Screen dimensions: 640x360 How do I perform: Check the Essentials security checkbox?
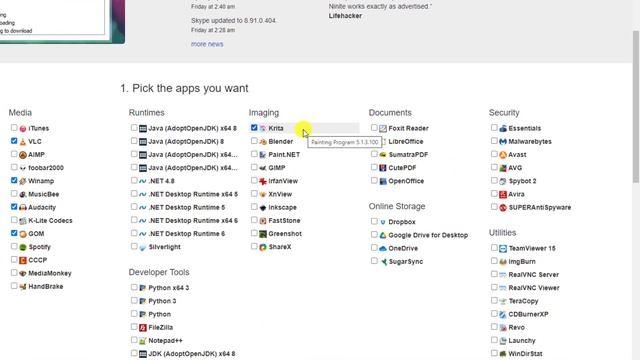(x=494, y=128)
